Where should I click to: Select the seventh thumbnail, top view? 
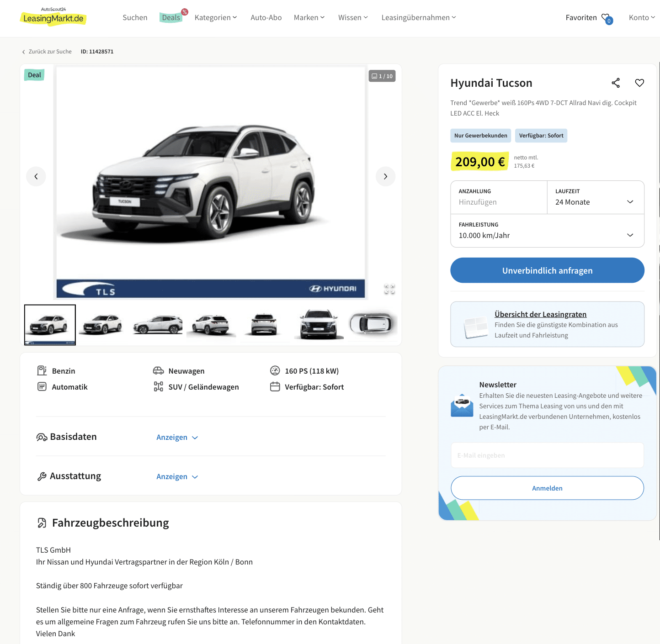click(x=372, y=325)
